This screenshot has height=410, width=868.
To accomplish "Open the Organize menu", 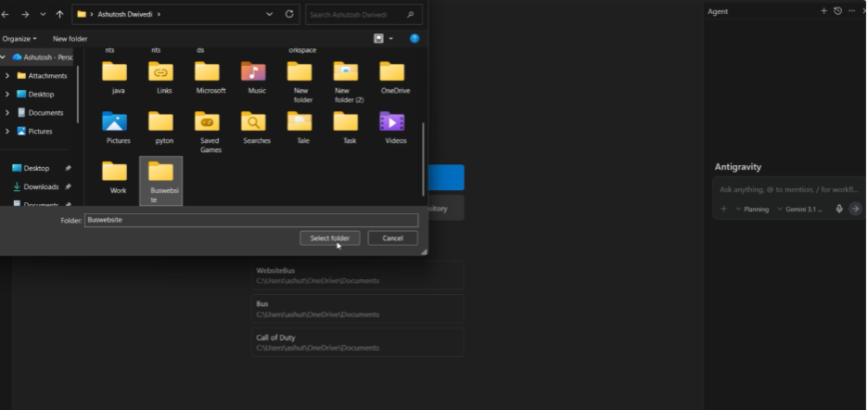I will pos(19,39).
